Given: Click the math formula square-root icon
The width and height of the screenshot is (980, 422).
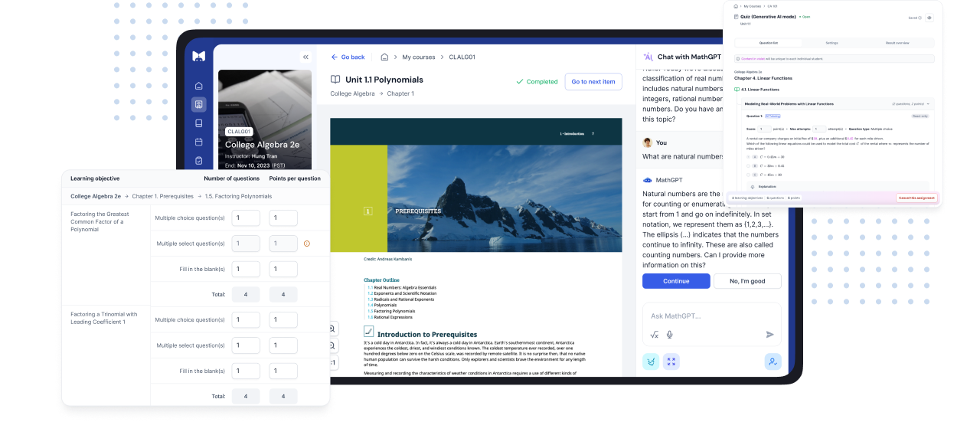Looking at the screenshot, I should click(x=655, y=335).
